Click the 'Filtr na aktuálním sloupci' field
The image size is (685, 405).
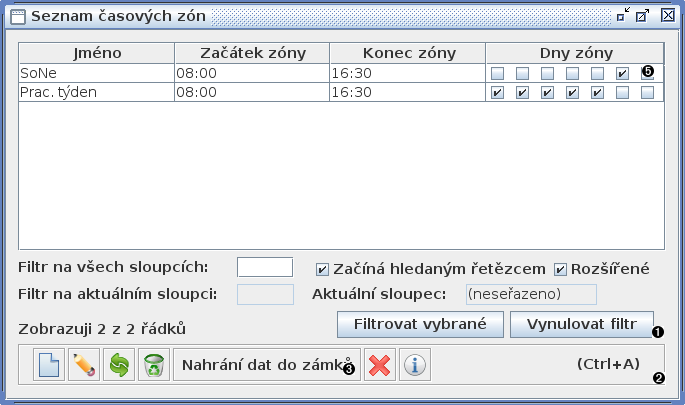[265, 294]
